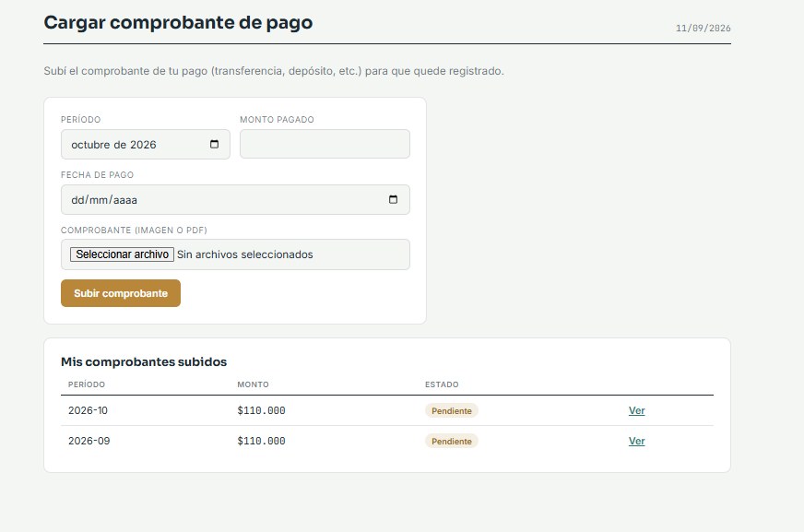Image resolution: width=804 pixels, height=532 pixels.
Task: Click the date 11/09/2026 in header
Action: pyautogui.click(x=703, y=29)
